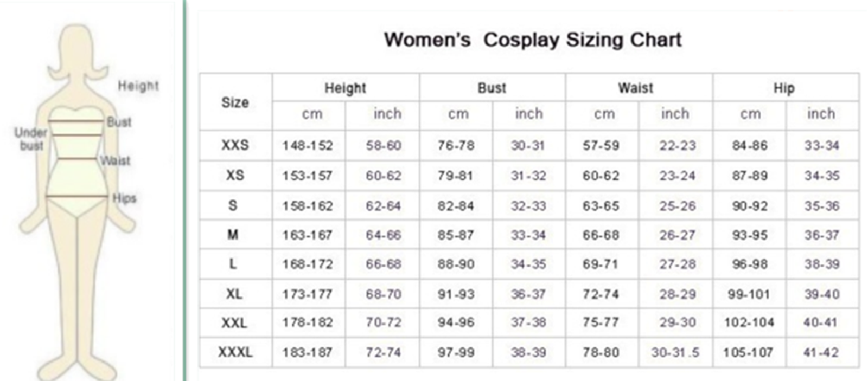Click the Under bust label on figure
868x381 pixels.
point(31,139)
